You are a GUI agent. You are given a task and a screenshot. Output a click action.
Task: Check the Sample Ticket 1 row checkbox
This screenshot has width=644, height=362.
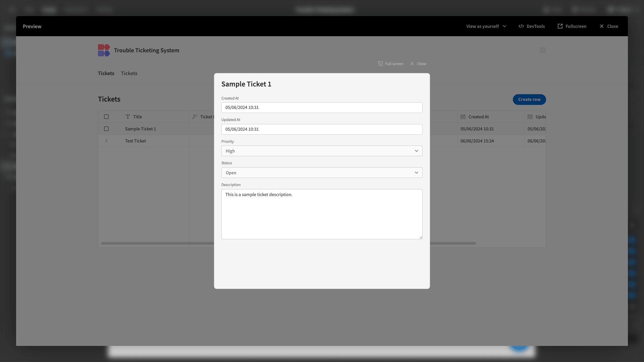(106, 129)
